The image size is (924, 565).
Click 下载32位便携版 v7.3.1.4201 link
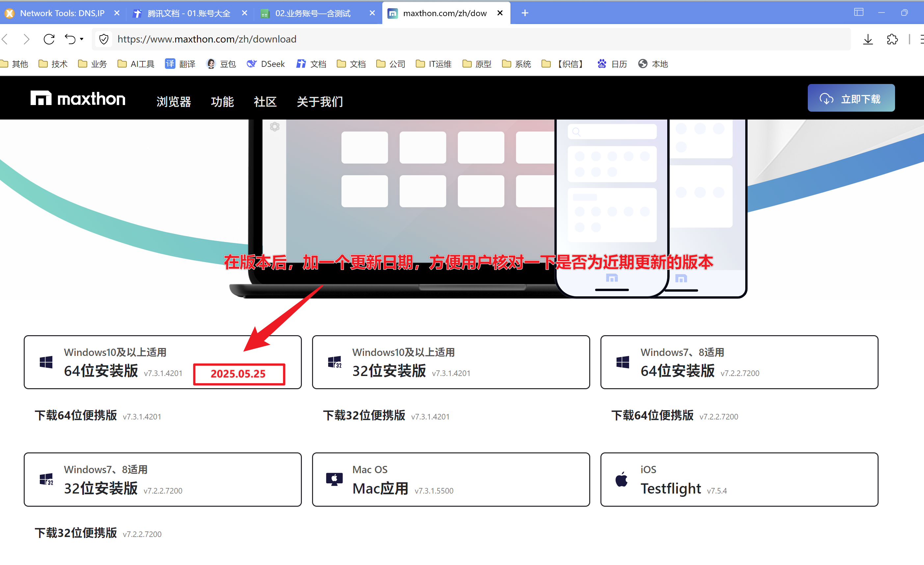386,416
